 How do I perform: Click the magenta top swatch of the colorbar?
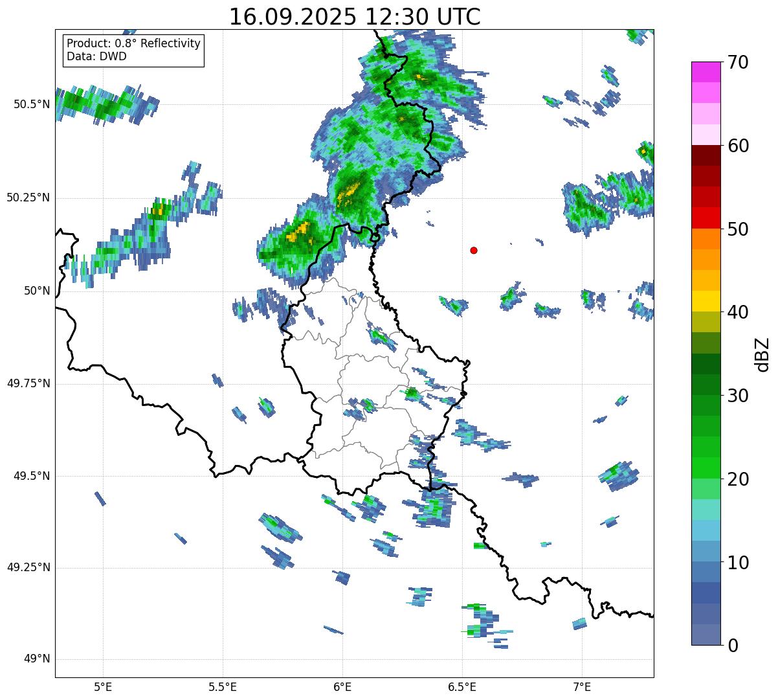[x=706, y=72]
